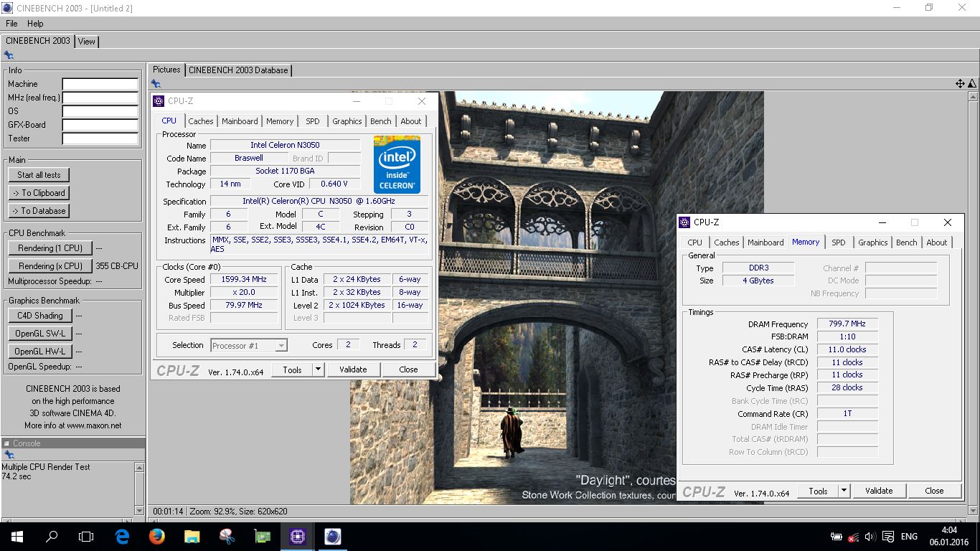Run OpenGL SW-L benchmark
The height and width of the screenshot is (551, 980).
39,334
